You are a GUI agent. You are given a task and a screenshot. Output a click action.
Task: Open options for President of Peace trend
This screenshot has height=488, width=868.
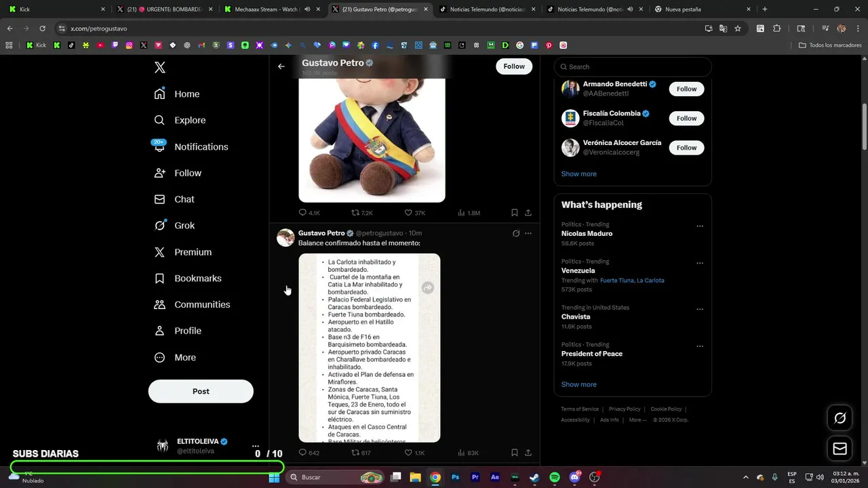[700, 347]
